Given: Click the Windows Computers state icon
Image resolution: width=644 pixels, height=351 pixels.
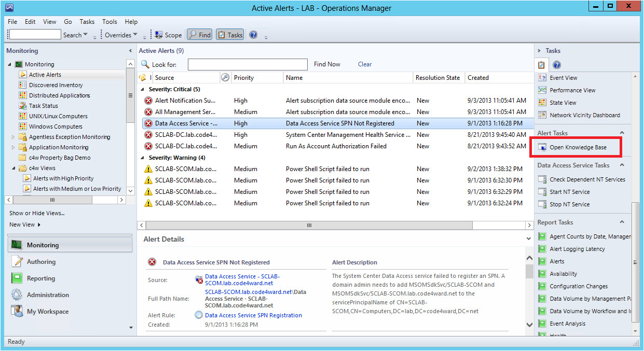Looking at the screenshot, I should 23,127.
